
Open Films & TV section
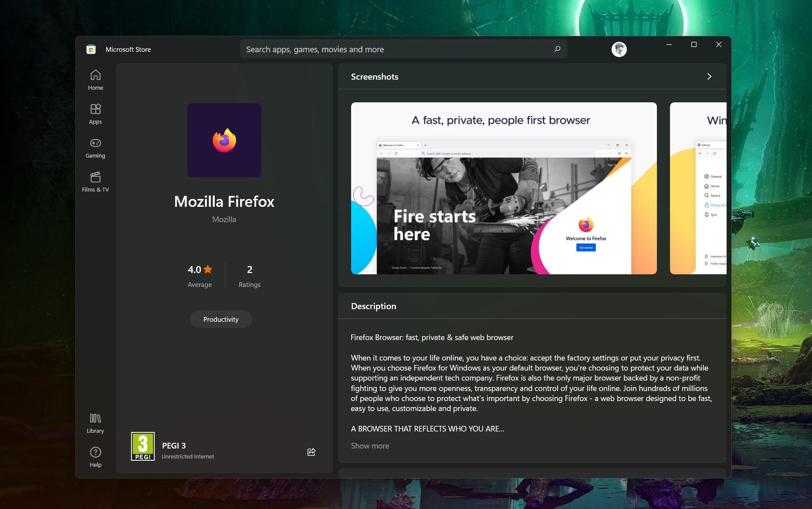coord(95,182)
